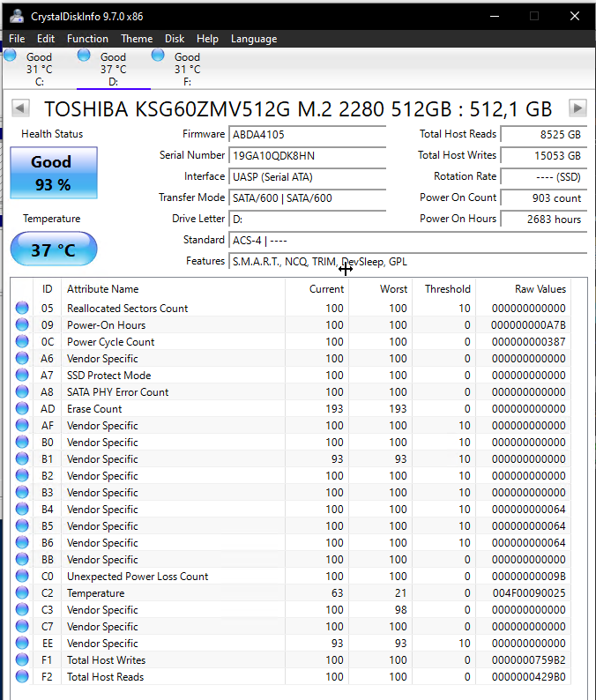Image resolution: width=596 pixels, height=700 pixels.
Task: Click status icon of Power Cycle Count row
Action: [22, 341]
